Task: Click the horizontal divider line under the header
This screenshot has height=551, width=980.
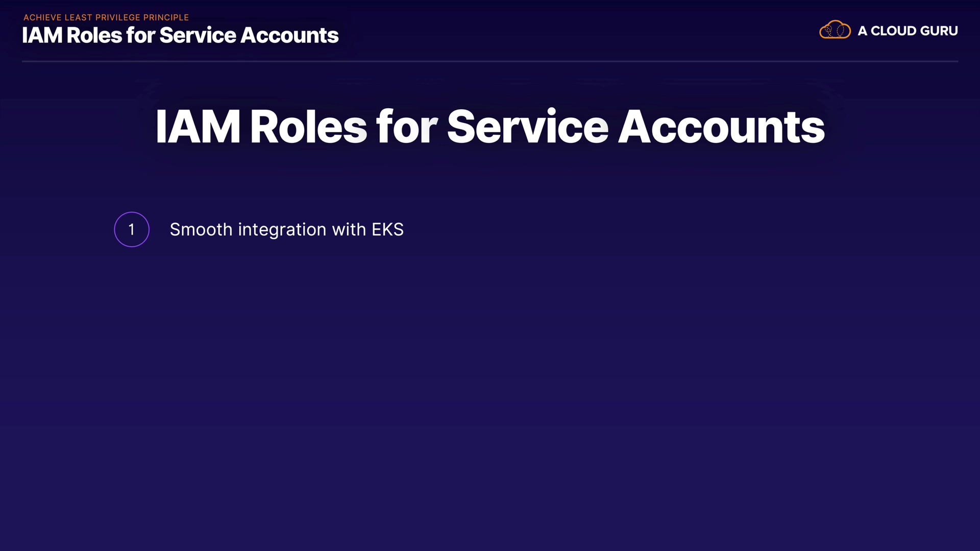Action: click(490, 61)
